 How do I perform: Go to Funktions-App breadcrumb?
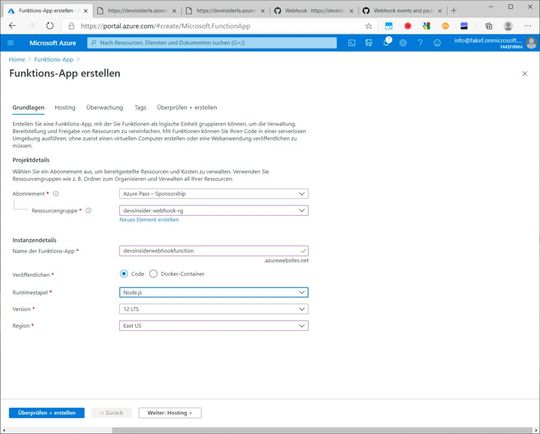(54, 60)
